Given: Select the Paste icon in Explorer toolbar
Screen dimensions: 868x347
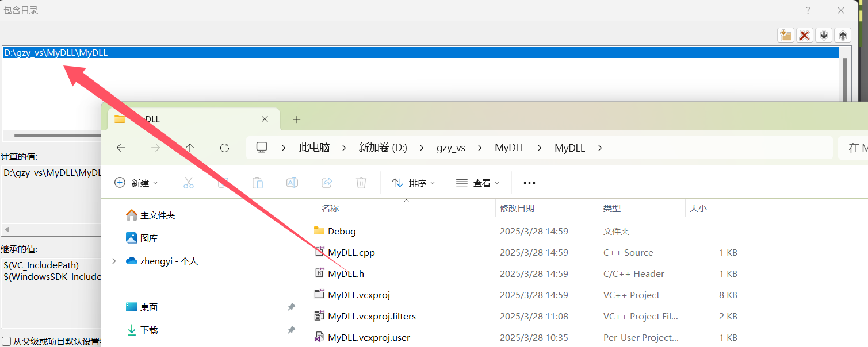Looking at the screenshot, I should pos(257,182).
